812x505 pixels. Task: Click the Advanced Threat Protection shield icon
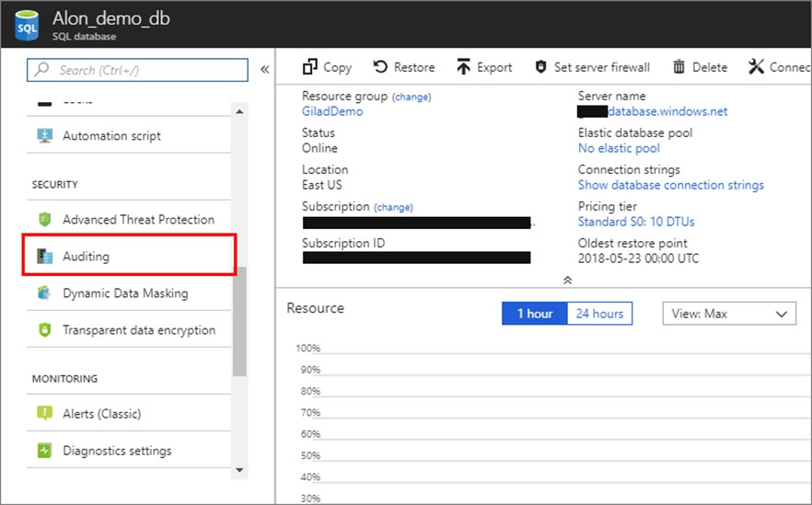(44, 219)
